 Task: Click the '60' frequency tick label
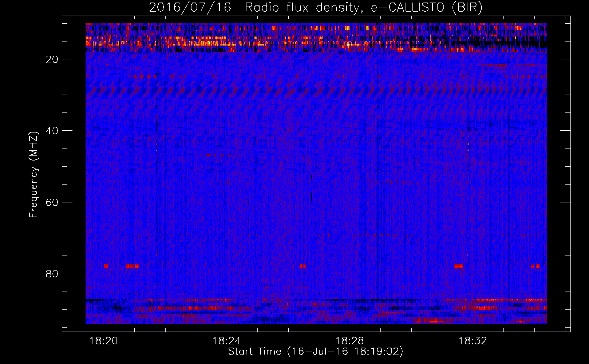[x=52, y=202]
